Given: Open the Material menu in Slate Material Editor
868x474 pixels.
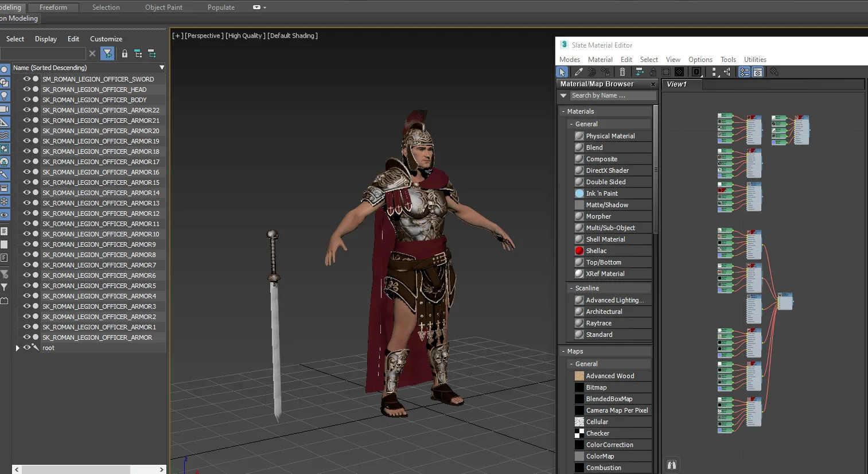Looking at the screenshot, I should 600,60.
